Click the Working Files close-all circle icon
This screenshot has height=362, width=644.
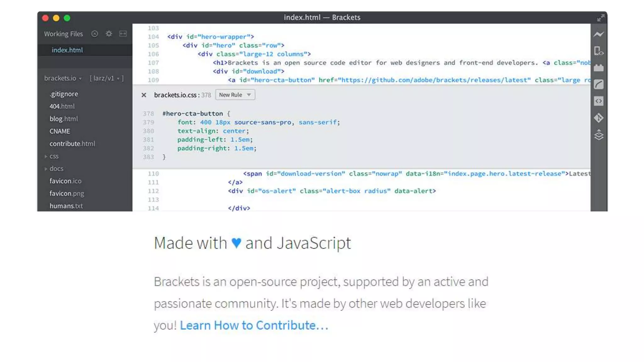(95, 34)
